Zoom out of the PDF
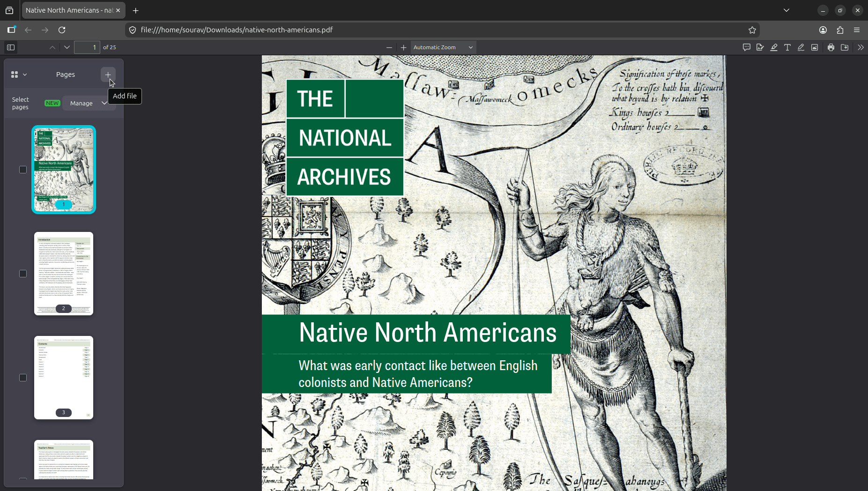This screenshot has height=491, width=868. pyautogui.click(x=389, y=47)
